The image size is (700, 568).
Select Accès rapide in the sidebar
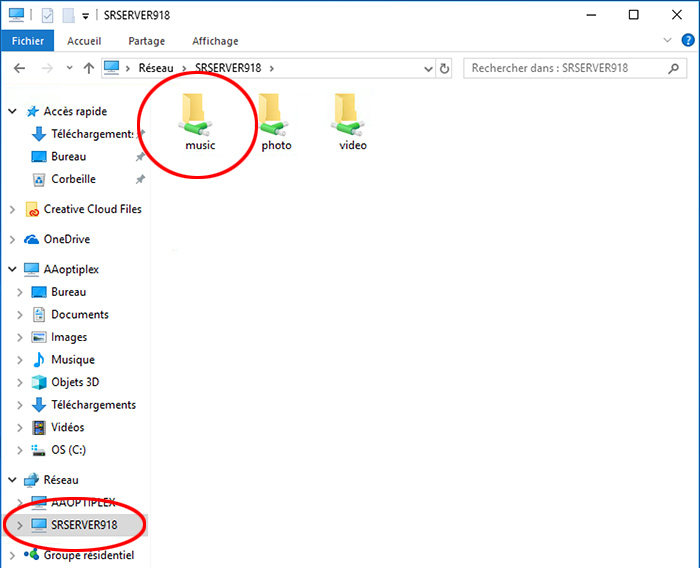click(75, 111)
